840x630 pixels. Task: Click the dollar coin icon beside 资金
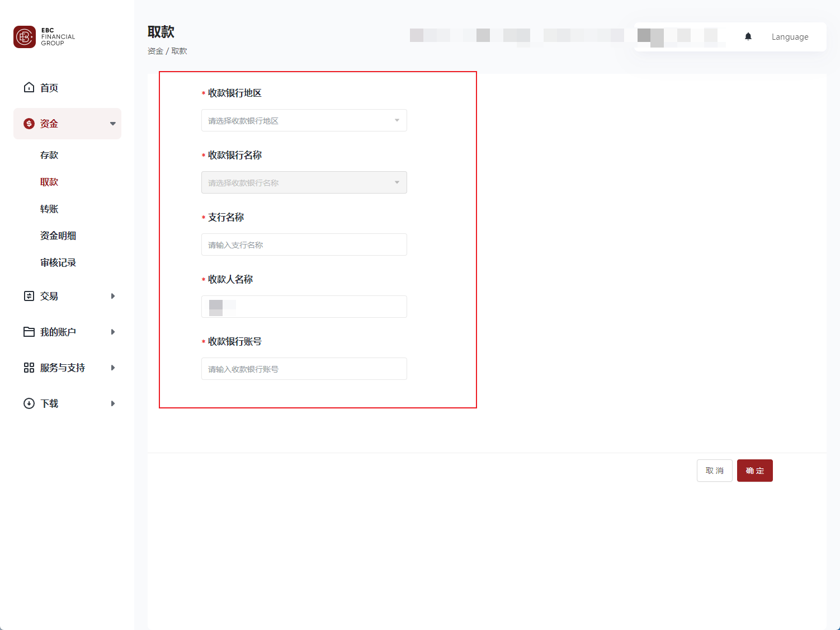point(29,124)
